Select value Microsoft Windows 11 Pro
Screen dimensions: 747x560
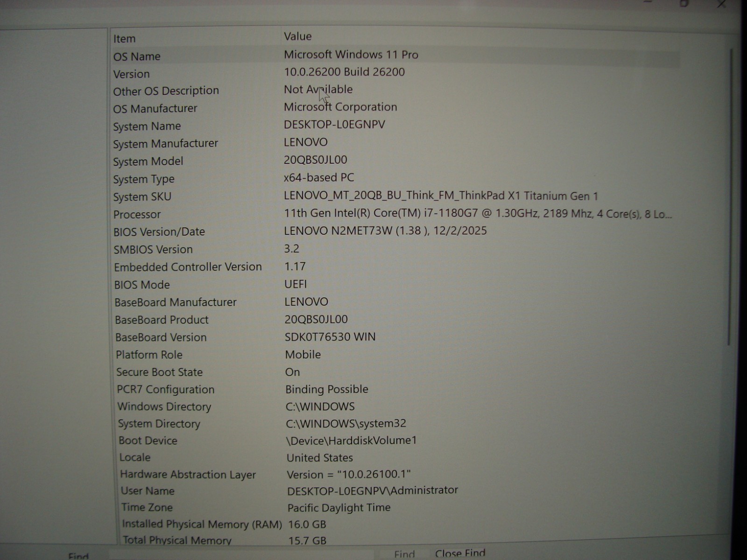[351, 55]
